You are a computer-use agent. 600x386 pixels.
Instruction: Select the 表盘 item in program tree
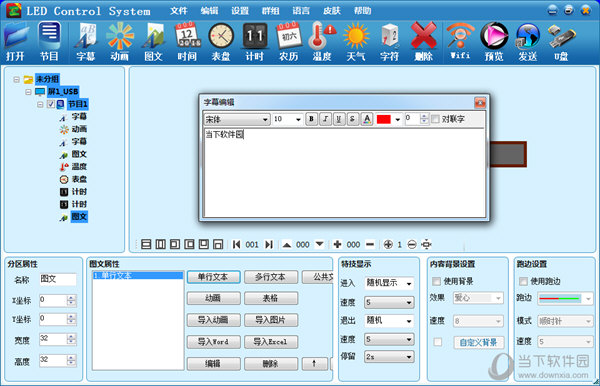[73, 179]
